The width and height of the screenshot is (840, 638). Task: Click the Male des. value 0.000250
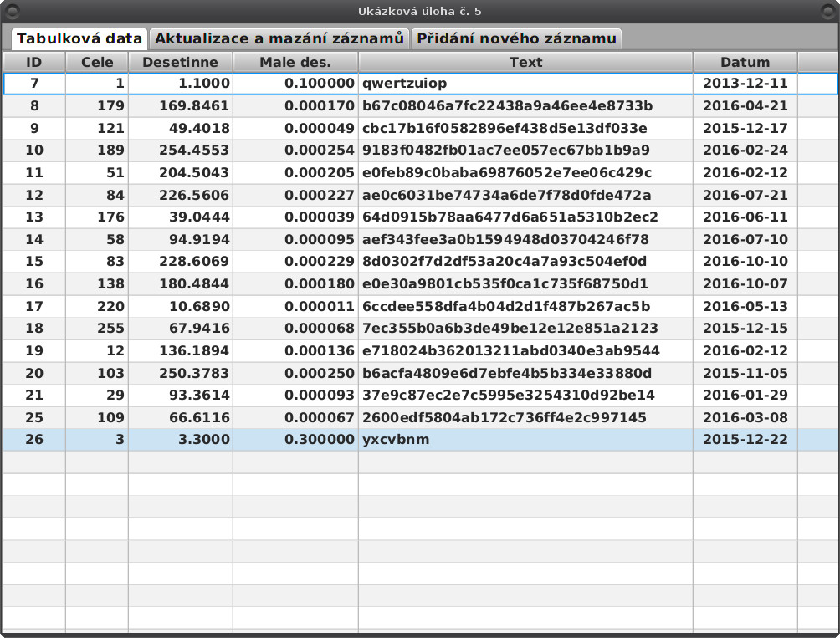[295, 374]
